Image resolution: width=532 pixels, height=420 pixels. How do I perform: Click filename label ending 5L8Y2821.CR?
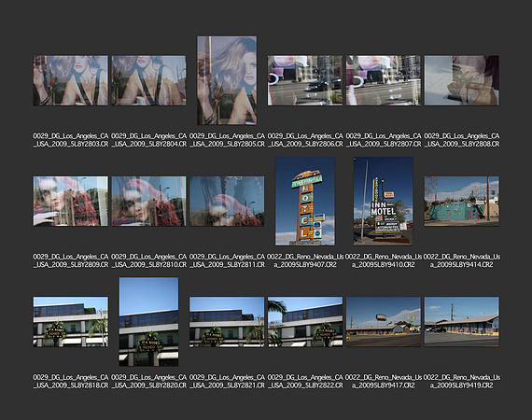tap(227, 382)
